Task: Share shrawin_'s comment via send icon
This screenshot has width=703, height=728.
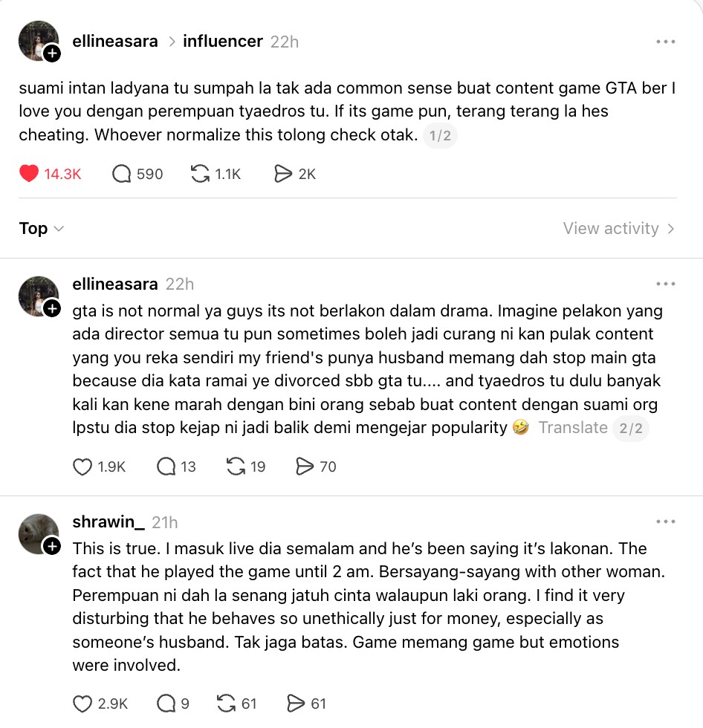Action: point(295,703)
